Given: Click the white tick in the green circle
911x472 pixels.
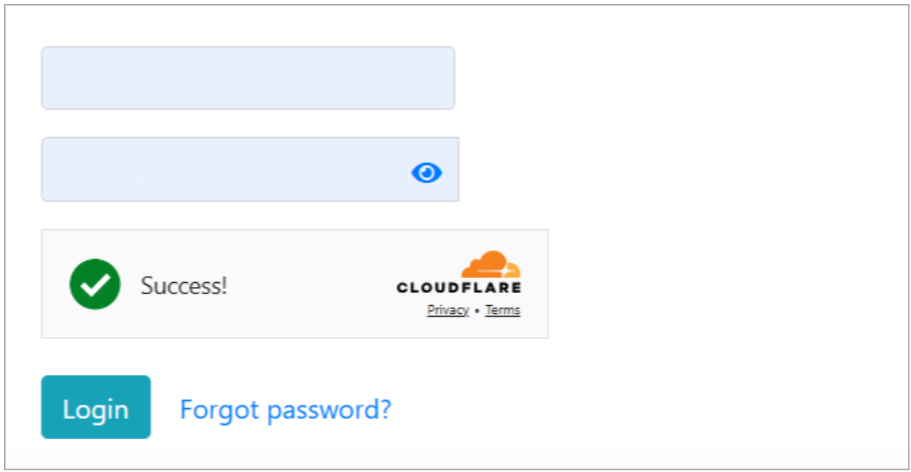Looking at the screenshot, I should click(95, 285).
